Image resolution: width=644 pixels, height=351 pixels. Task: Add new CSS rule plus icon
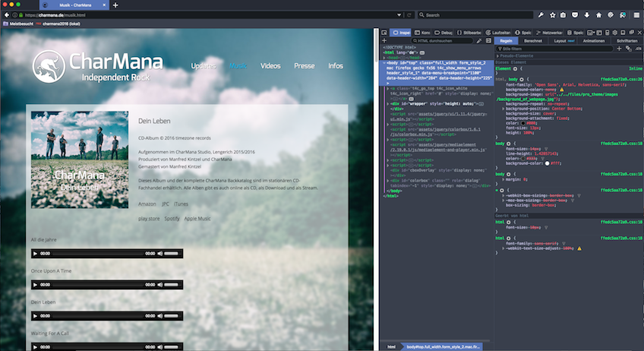point(619,48)
